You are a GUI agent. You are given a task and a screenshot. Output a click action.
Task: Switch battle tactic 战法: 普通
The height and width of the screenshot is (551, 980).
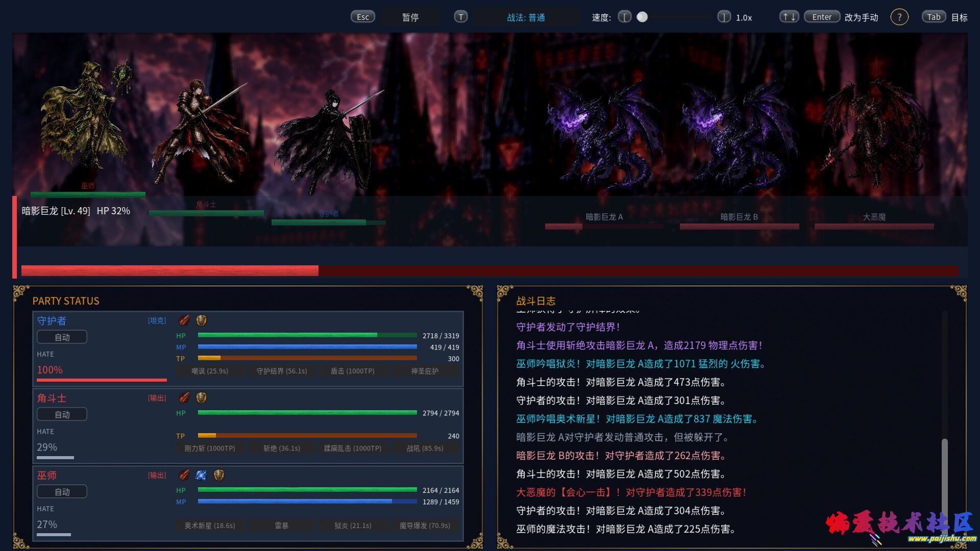pyautogui.click(x=526, y=17)
